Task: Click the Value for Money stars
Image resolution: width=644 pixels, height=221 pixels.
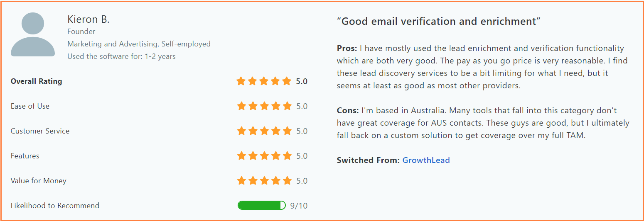Action: [264, 181]
